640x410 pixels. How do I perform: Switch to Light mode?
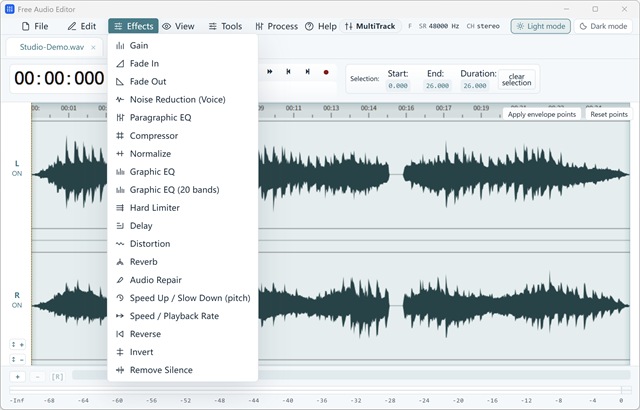(x=541, y=26)
